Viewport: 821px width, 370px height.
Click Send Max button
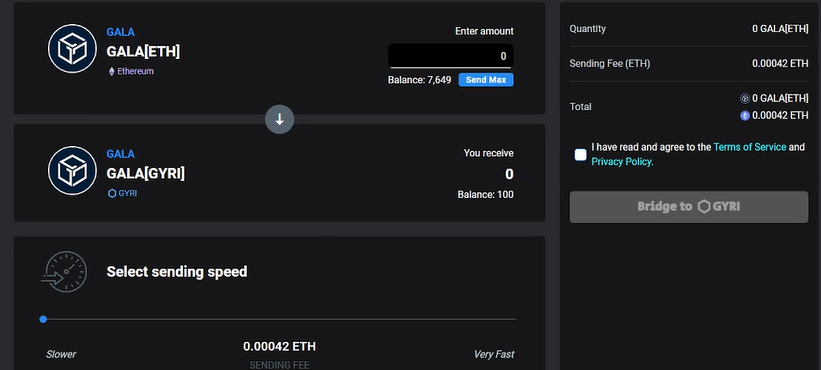(x=486, y=80)
